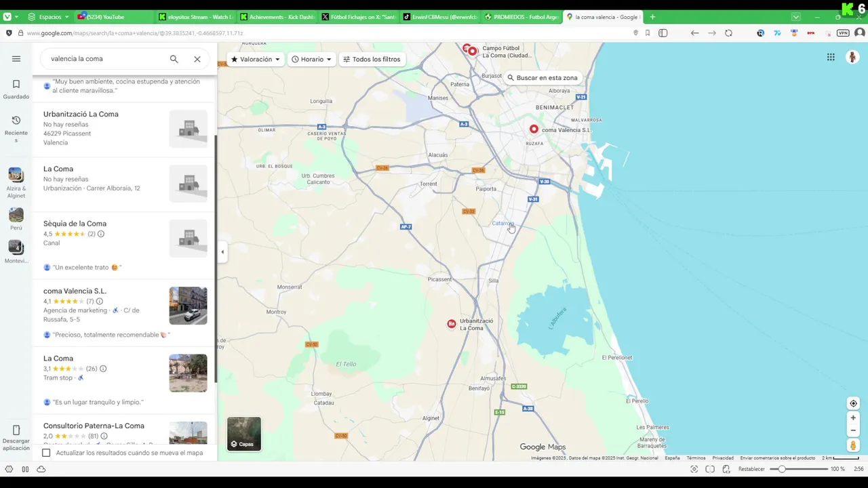Viewport: 868px width, 488px height.
Task: Click the info icon next to coma Valencia S.L. rating
Action: tap(100, 301)
